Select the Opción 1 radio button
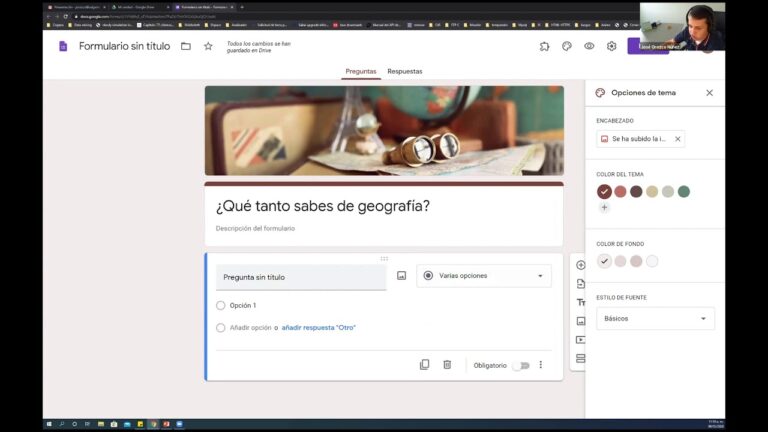 pyautogui.click(x=220, y=305)
